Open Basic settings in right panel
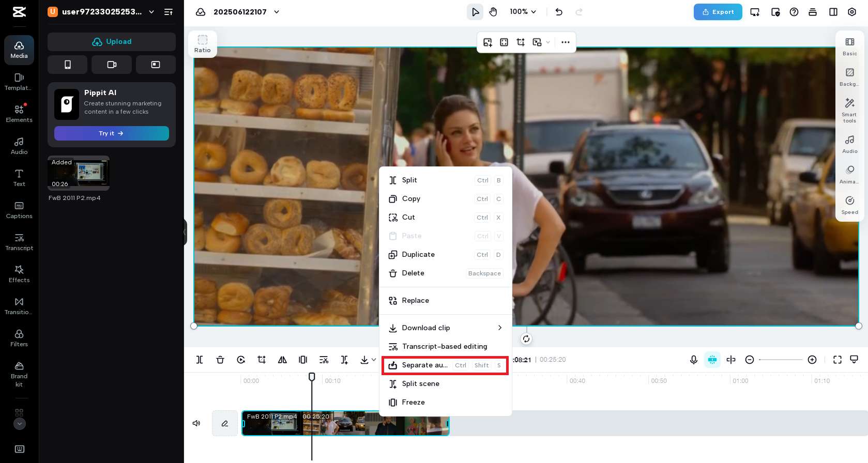Viewport: 868px width, 463px height. pos(849,46)
